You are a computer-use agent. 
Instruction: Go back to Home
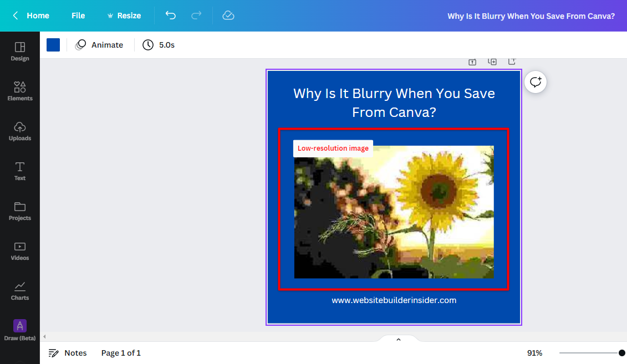click(31, 16)
